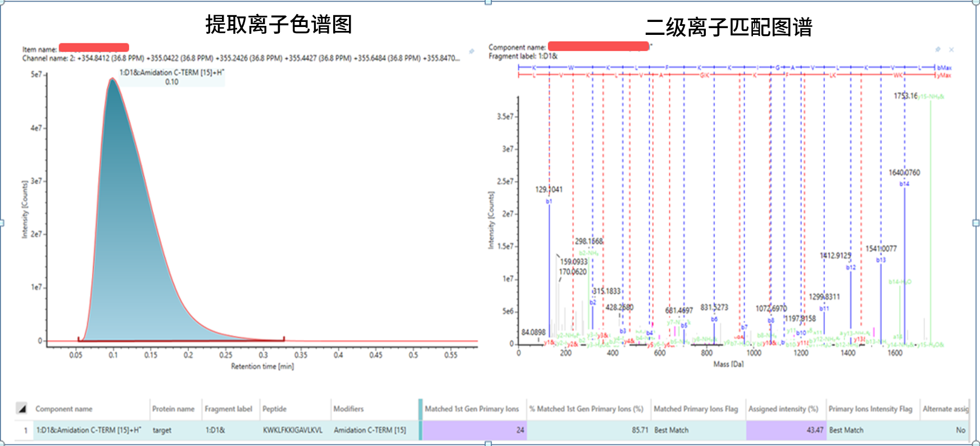Click the b12 fragment ion annotation
The image size is (980, 446).
coord(851,267)
